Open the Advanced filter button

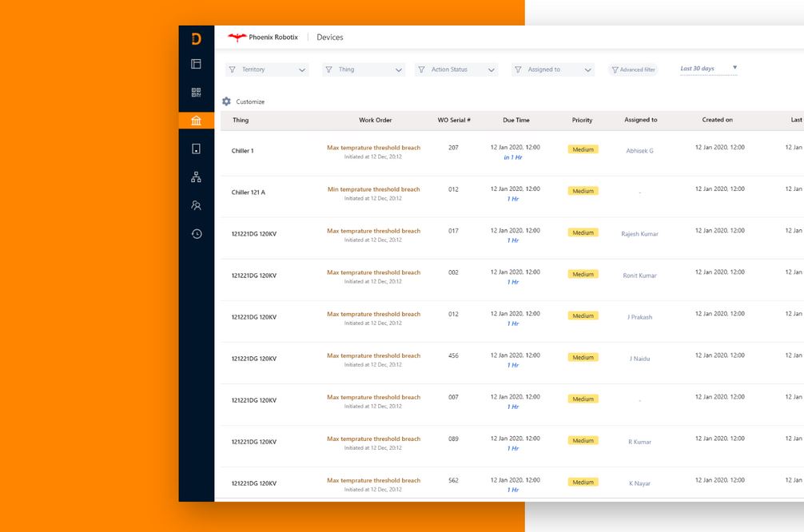[x=633, y=69]
